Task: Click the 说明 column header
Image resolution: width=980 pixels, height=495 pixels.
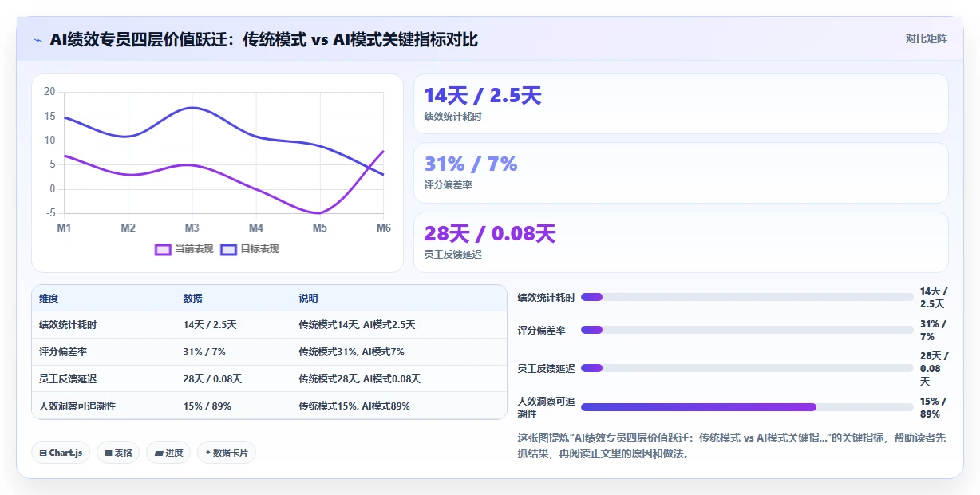Action: [x=308, y=298]
